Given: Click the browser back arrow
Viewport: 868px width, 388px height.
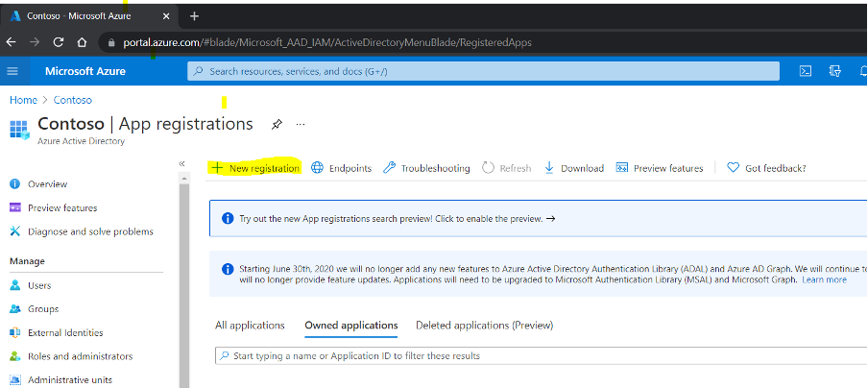Looking at the screenshot, I should [12, 42].
